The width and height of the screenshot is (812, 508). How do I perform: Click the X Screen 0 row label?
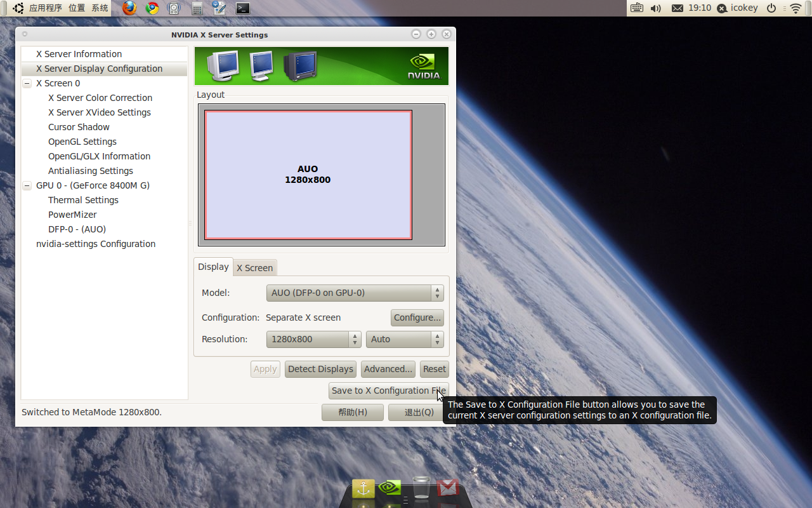point(58,83)
